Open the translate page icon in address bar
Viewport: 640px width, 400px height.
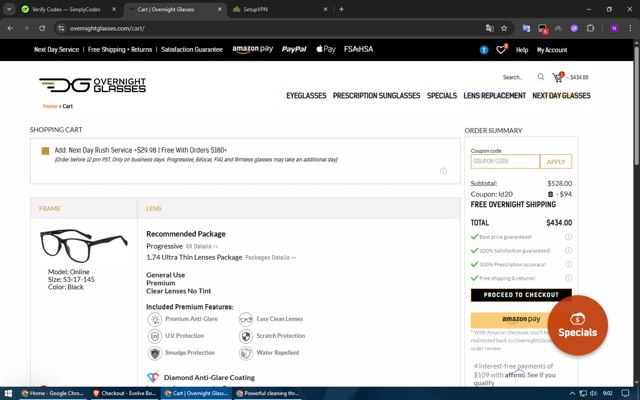pos(489,28)
